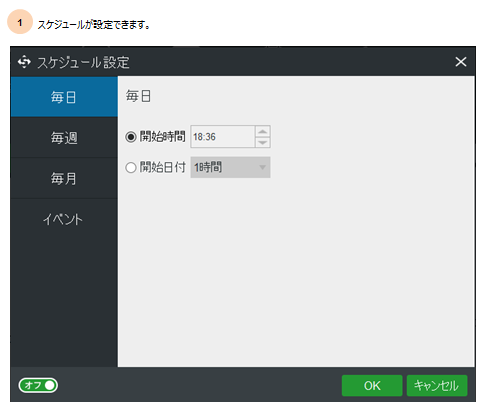Image resolution: width=490 pixels, height=411 pixels.
Task: Click the app logo icon in title bar
Action: pos(24,62)
